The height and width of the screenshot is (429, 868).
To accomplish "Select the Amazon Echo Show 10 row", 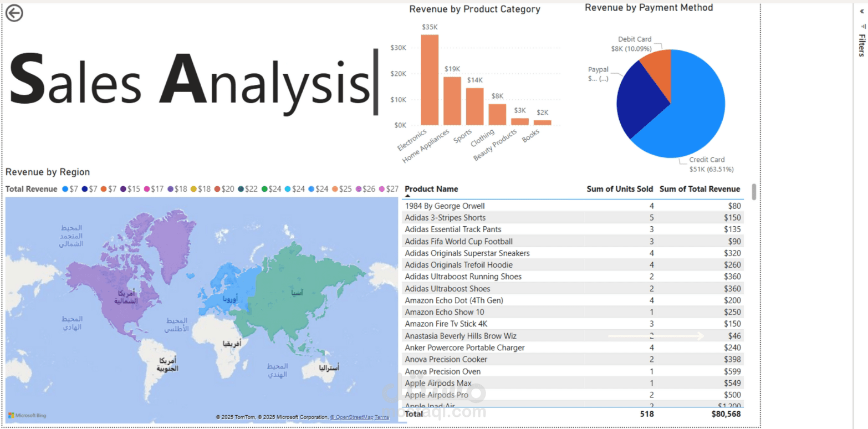I will pyautogui.click(x=573, y=312).
